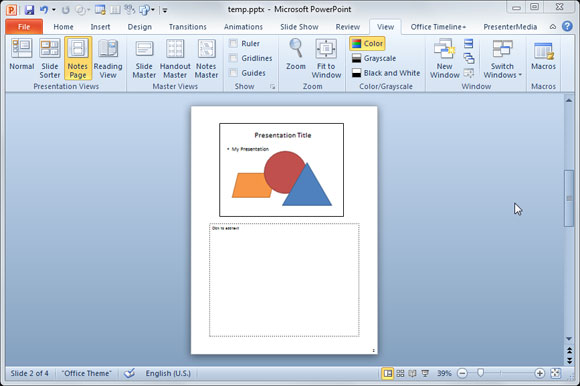This screenshot has height=386, width=580.
Task: Open PowerPoint Help question mark
Action: click(x=567, y=27)
